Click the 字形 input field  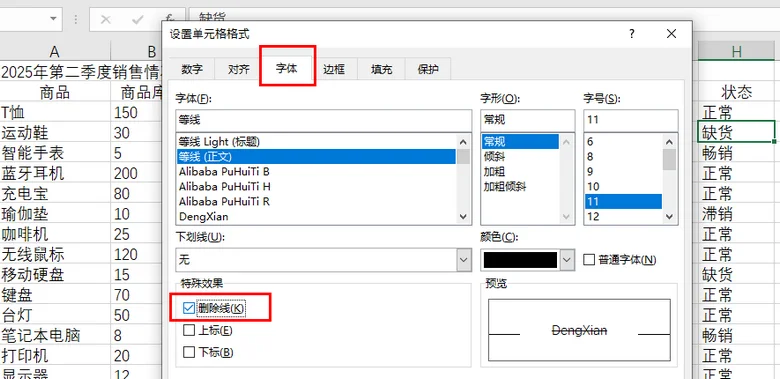[527, 120]
